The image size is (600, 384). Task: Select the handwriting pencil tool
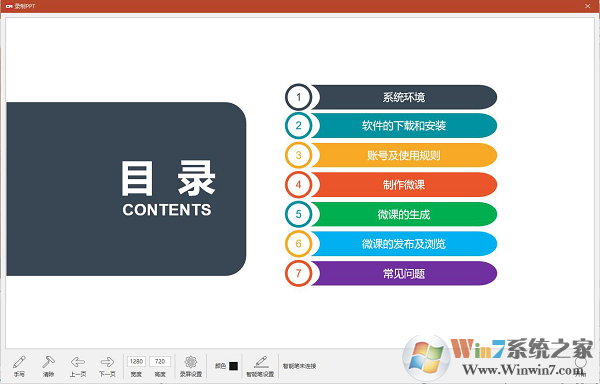click(x=19, y=366)
